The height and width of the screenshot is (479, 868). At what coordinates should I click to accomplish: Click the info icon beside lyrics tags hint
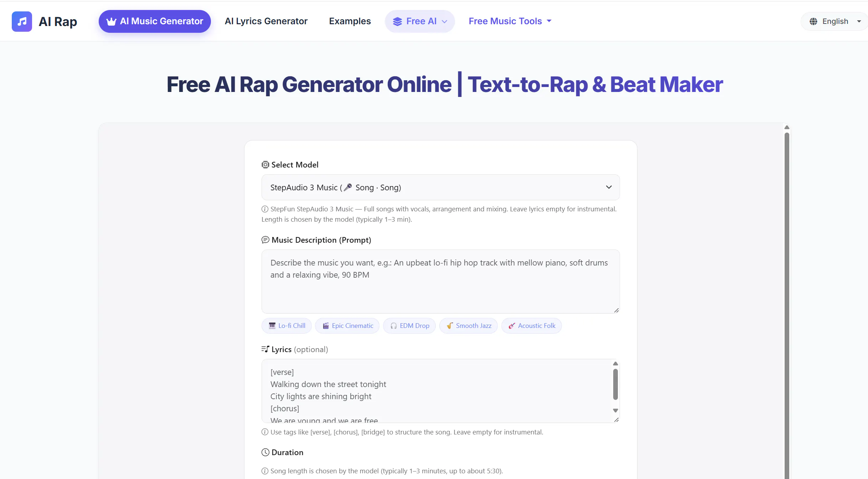265,432
